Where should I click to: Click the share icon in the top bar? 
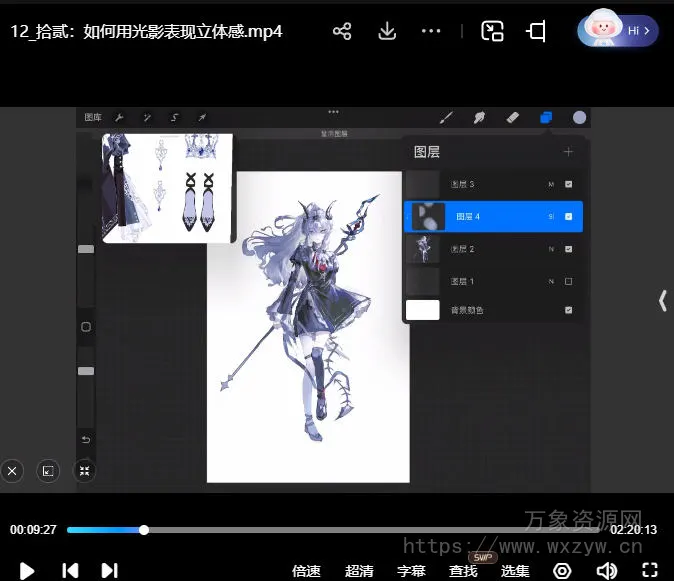342,31
